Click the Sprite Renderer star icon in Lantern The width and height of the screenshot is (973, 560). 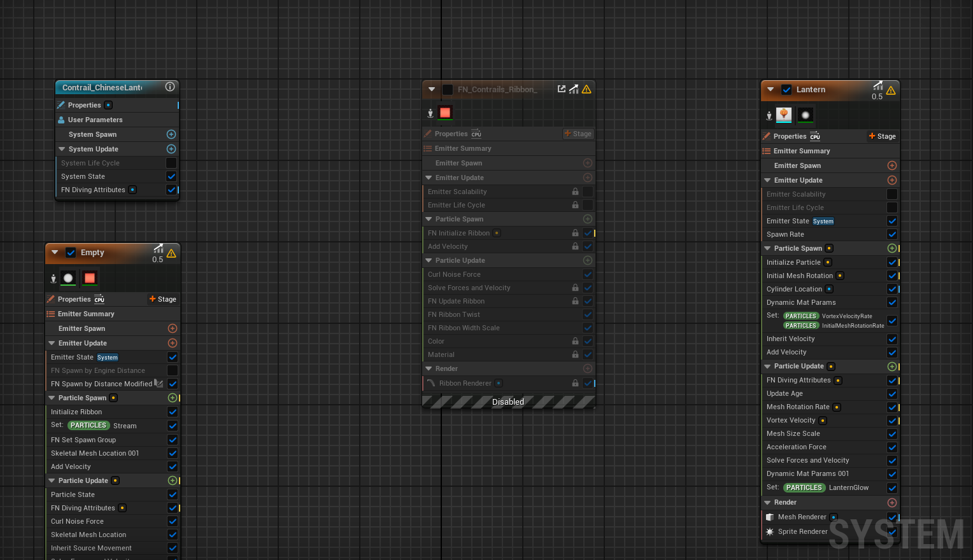pos(770,532)
